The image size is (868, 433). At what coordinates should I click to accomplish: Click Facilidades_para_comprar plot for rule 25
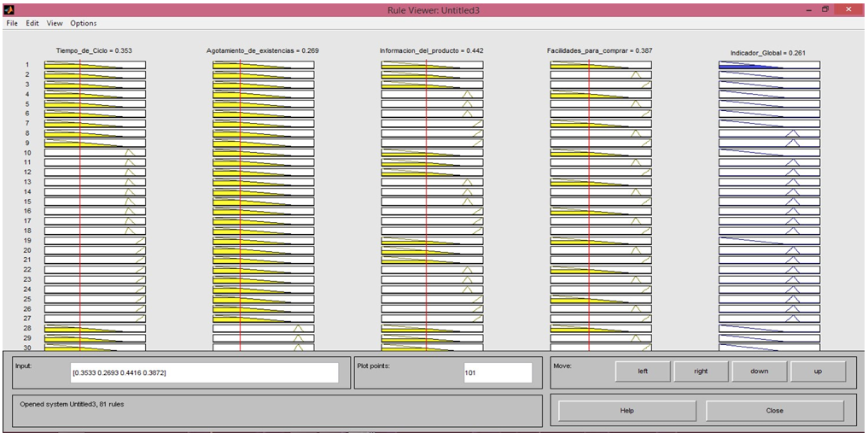click(601, 299)
